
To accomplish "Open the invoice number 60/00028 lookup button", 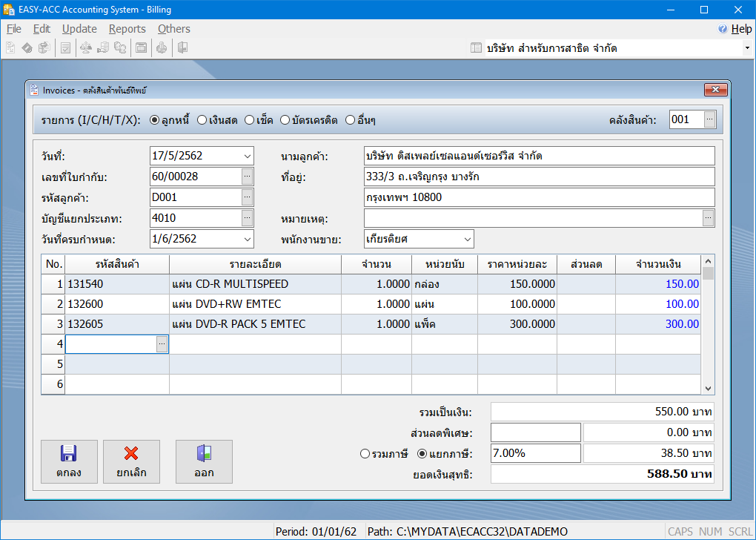I will point(248,177).
